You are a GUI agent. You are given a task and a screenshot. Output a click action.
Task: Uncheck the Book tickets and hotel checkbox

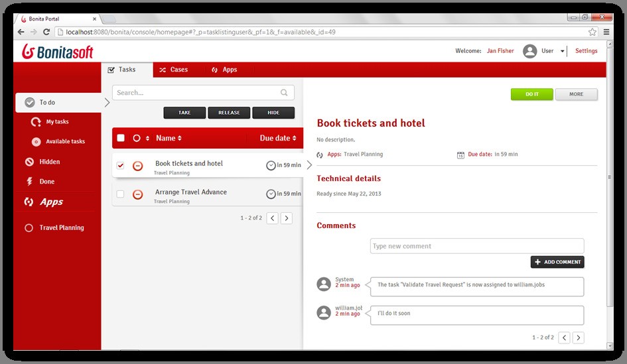(x=120, y=166)
